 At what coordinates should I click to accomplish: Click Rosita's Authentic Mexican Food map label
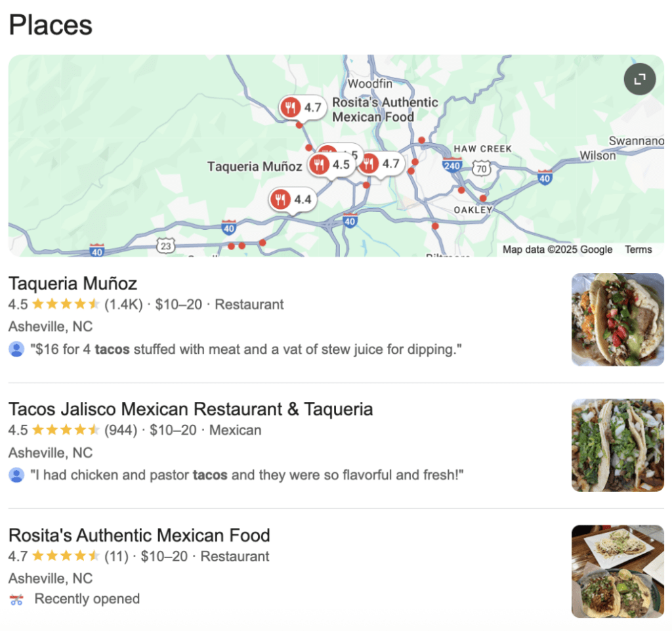[x=385, y=110]
